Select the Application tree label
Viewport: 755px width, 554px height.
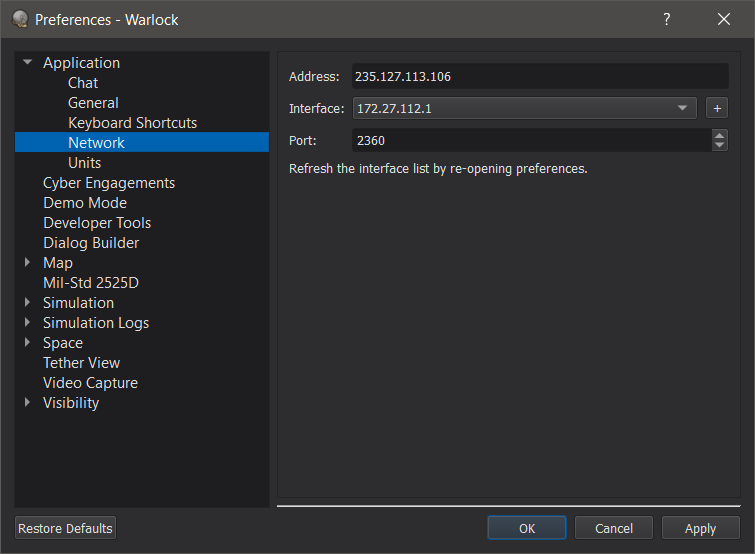tap(81, 63)
